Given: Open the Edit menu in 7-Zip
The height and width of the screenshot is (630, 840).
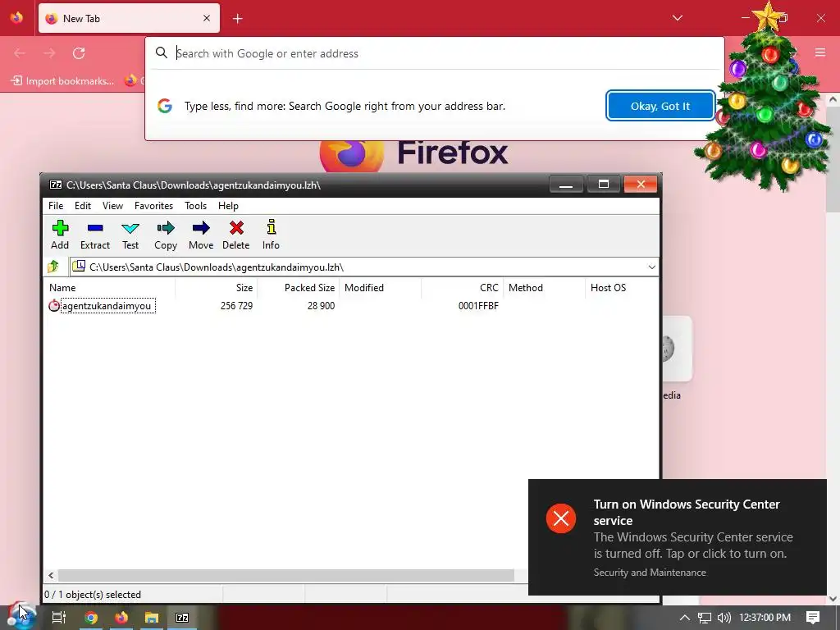Looking at the screenshot, I should (x=83, y=206).
